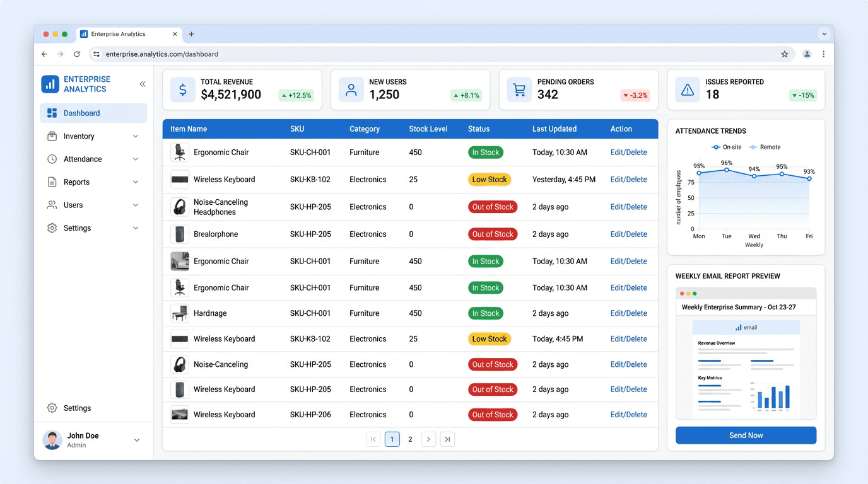Open the John Doe admin account dropdown
The image size is (868, 484).
(x=137, y=441)
